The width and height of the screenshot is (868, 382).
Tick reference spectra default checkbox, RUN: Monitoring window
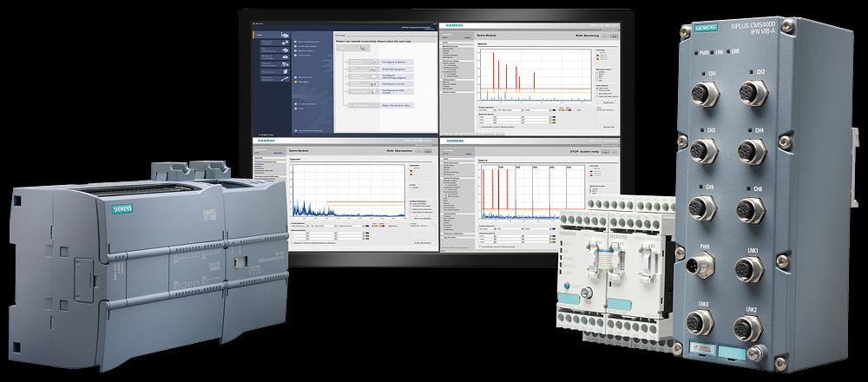pyautogui.click(x=479, y=127)
